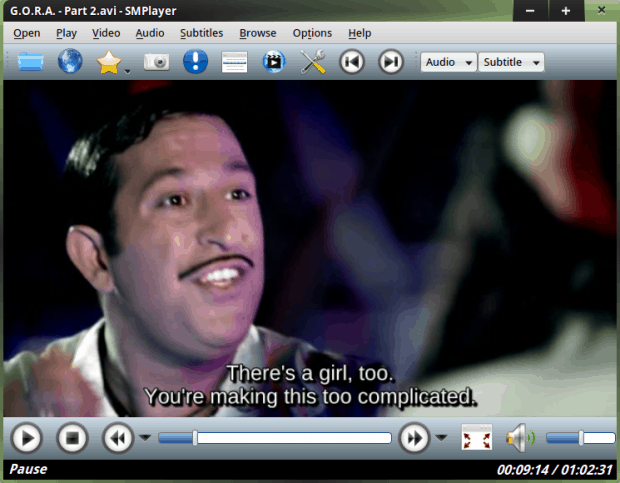Expand the Subtitle track dropdown
Screen dimensions: 620x483
(x=511, y=62)
